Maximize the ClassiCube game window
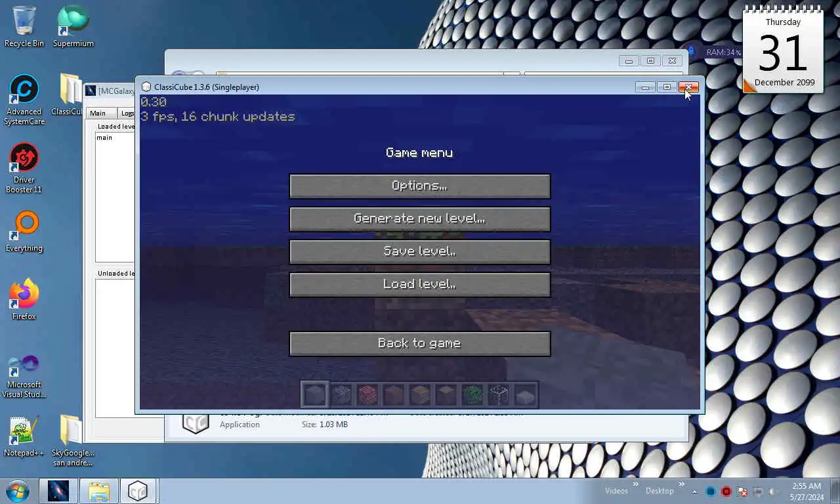840x504 pixels. (x=667, y=87)
